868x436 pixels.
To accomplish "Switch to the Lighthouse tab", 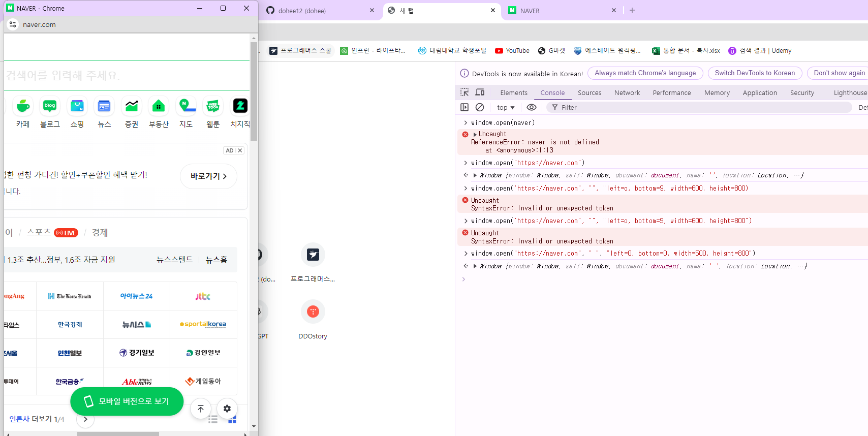I will 850,92.
